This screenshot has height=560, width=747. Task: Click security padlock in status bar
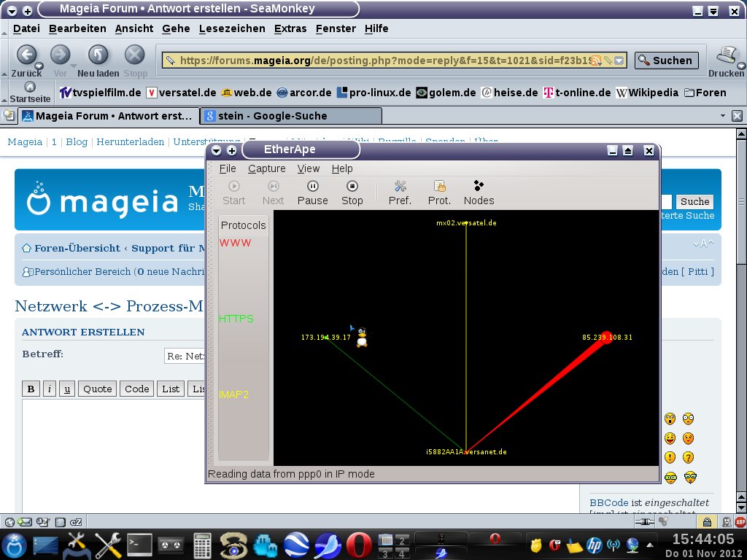tap(707, 522)
